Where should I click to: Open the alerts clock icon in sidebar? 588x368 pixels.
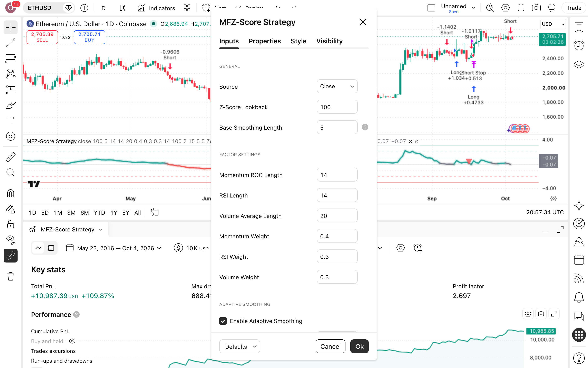(x=579, y=45)
